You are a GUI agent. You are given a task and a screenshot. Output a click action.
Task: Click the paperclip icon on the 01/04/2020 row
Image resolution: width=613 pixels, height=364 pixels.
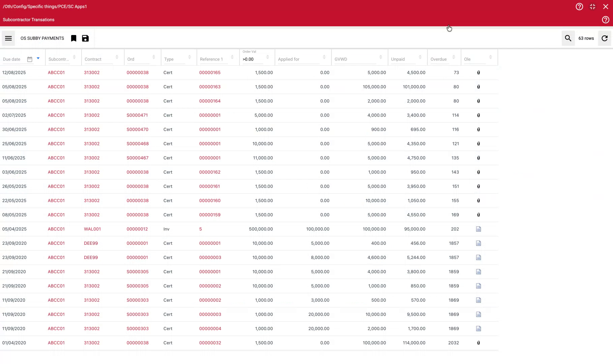479,343
